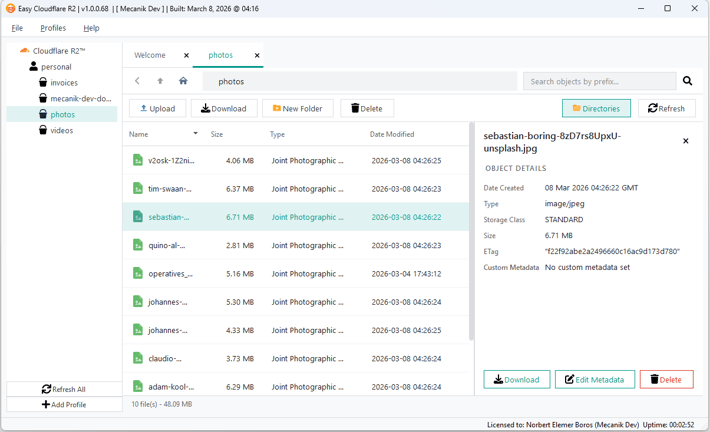
Task: Click file icon for claudio-...
Action: click(x=138, y=358)
